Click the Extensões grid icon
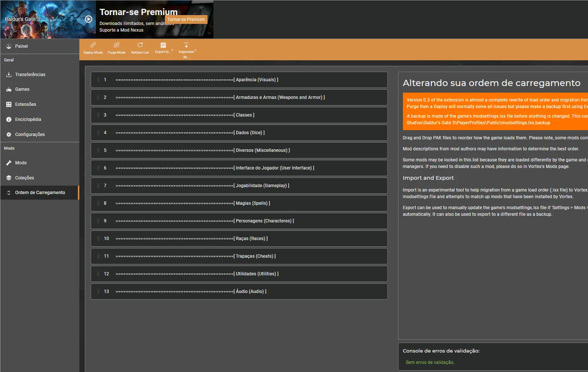 point(9,104)
